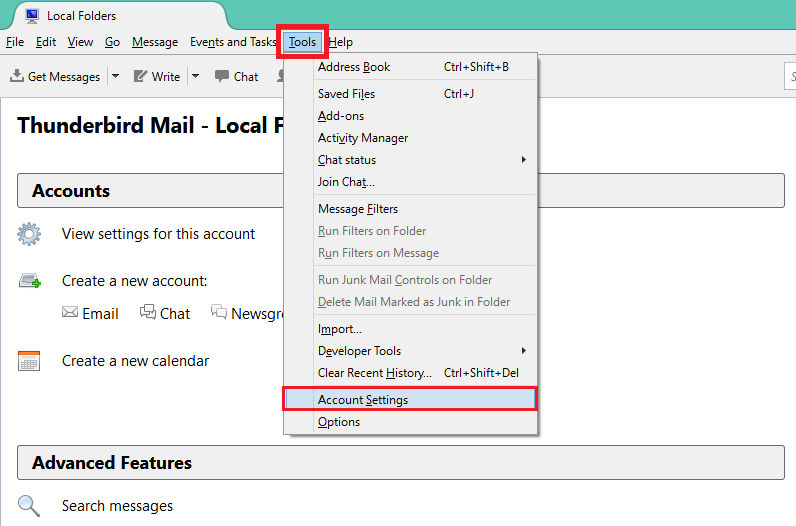This screenshot has width=796, height=526.
Task: Select Address Book from Tools menu
Action: point(410,67)
